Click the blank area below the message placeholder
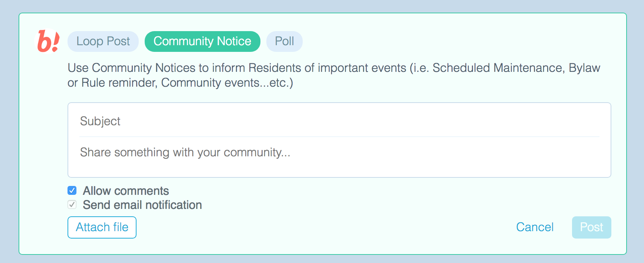 339,168
